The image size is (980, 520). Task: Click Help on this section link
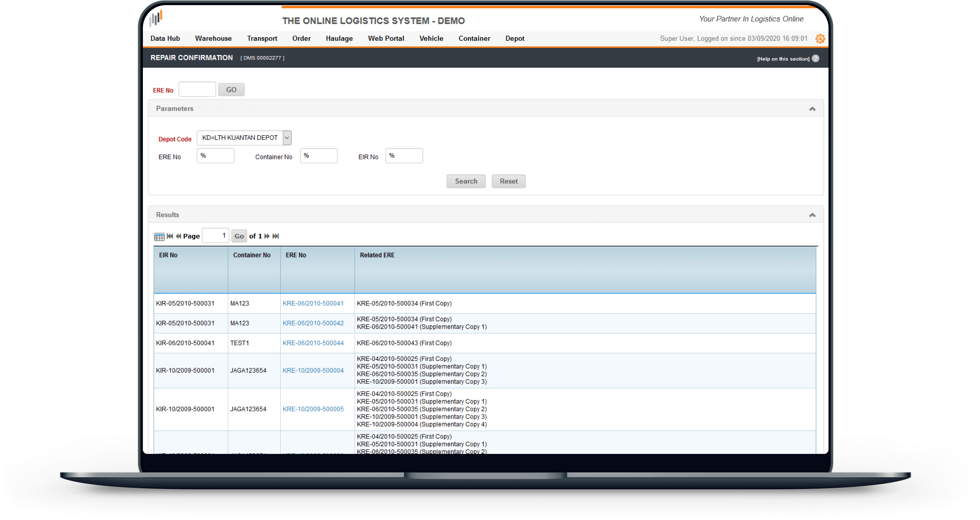[x=783, y=59]
